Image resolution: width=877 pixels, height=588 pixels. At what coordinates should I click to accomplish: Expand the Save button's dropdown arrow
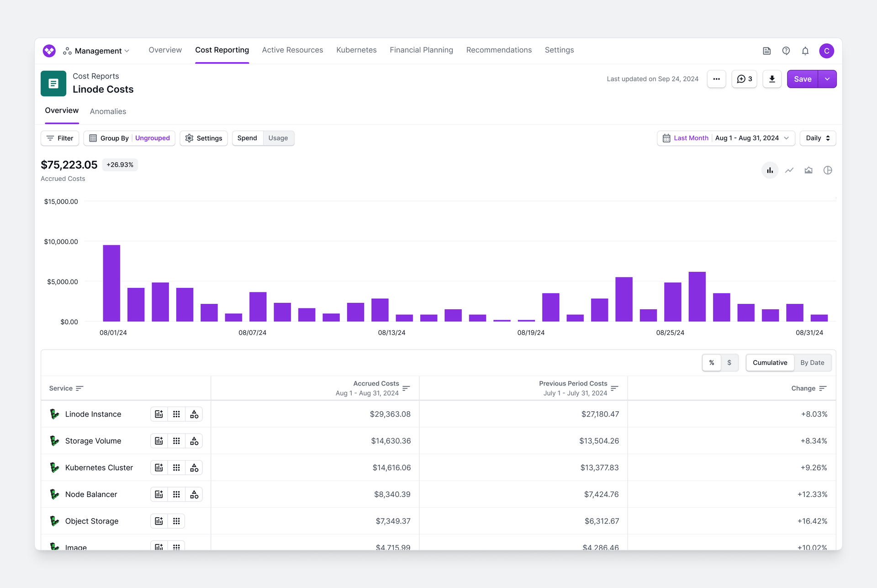click(x=827, y=79)
